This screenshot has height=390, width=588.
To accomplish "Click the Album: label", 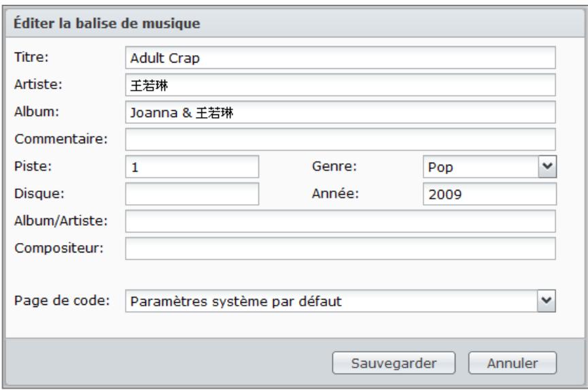I will coord(37,112).
